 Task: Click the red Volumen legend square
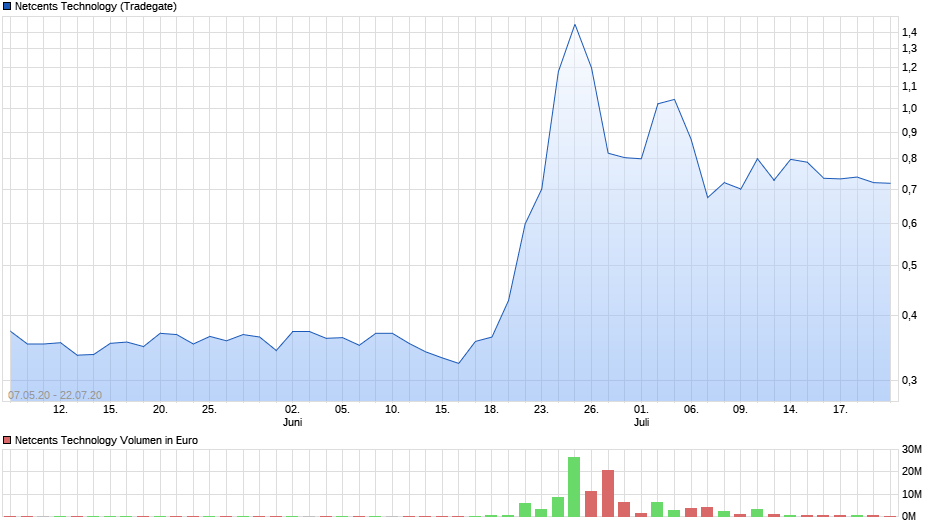point(7,440)
